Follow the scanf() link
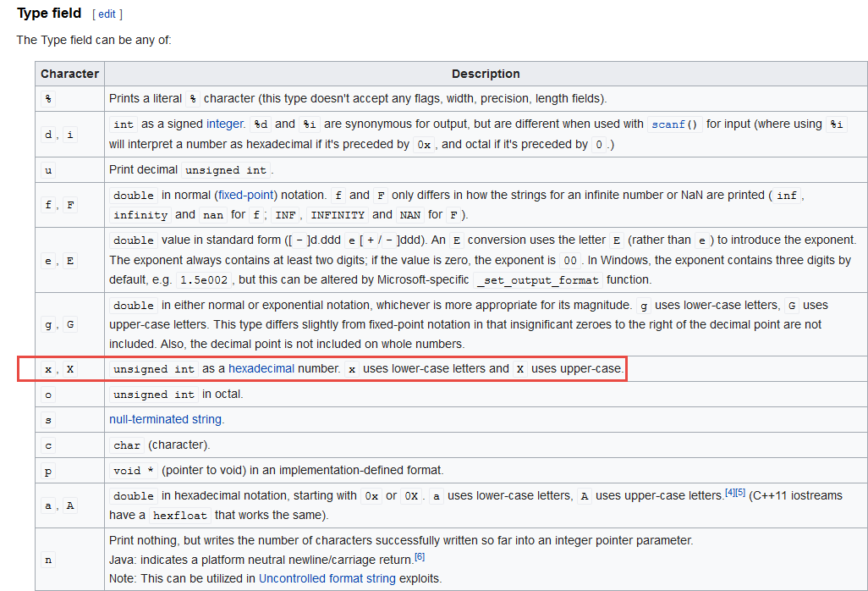Screen dimensions: 868x591 coord(674,124)
